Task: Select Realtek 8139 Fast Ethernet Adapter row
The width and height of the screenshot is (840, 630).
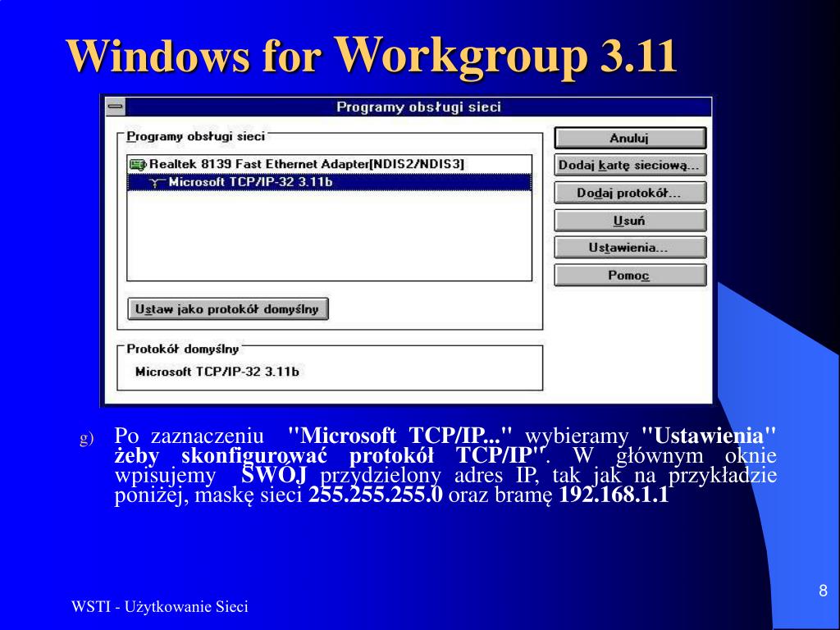Action: pos(330,164)
